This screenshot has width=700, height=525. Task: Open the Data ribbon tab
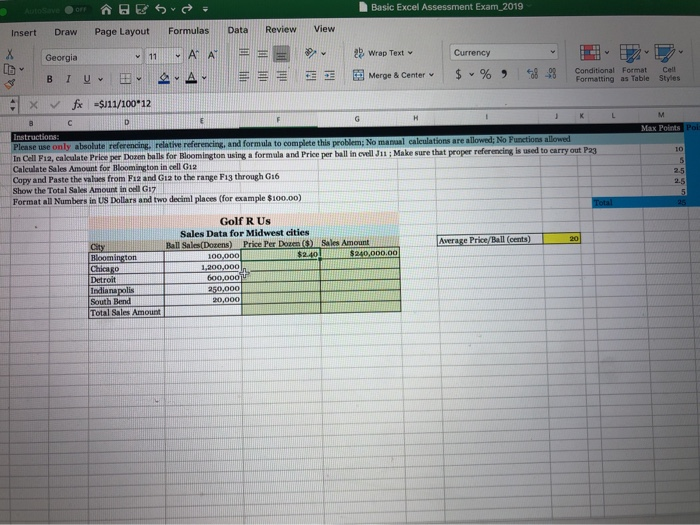click(238, 30)
